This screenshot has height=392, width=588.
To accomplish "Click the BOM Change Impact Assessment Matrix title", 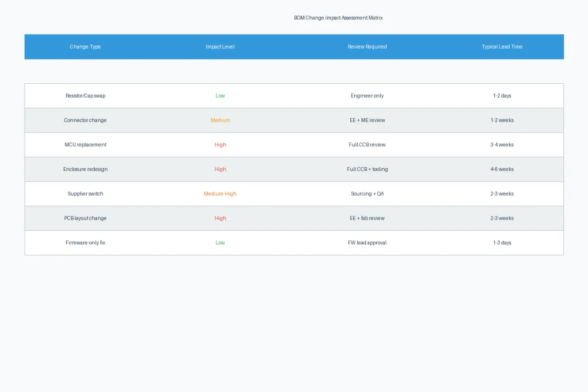I will click(338, 18).
